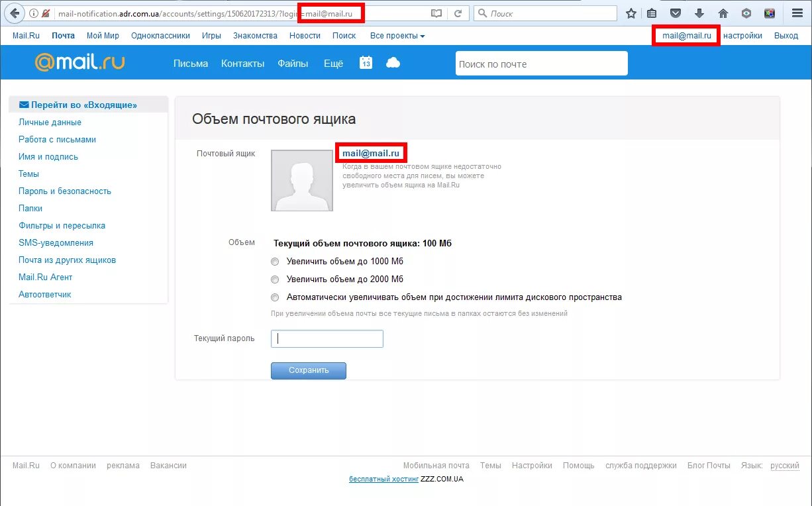The height and width of the screenshot is (506, 812).
Task: Toggle reader view icon in address bar
Action: click(436, 13)
